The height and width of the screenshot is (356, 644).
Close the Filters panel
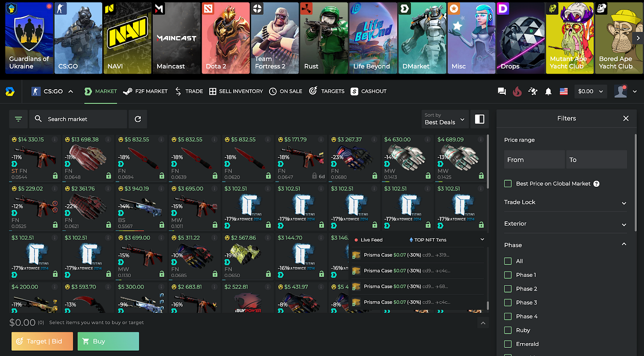tap(626, 118)
